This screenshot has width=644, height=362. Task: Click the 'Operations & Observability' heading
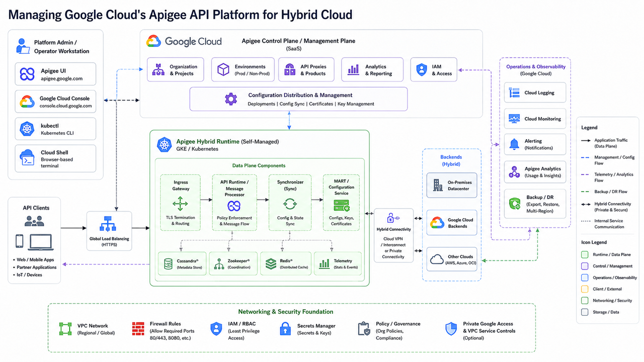536,66
